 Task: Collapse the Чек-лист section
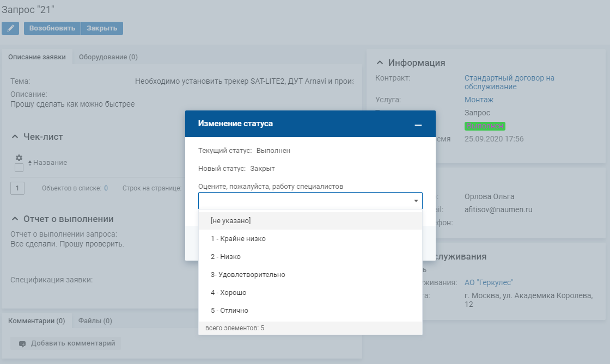(x=15, y=137)
